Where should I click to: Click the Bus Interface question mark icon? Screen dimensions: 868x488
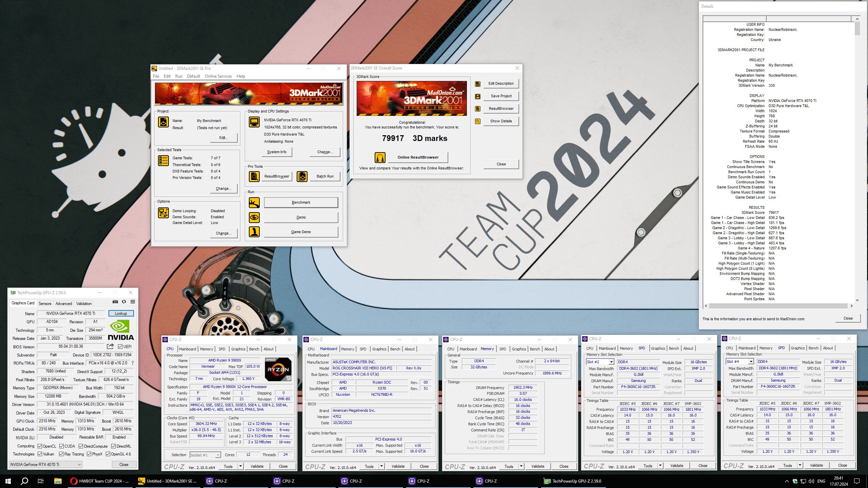coord(133,363)
